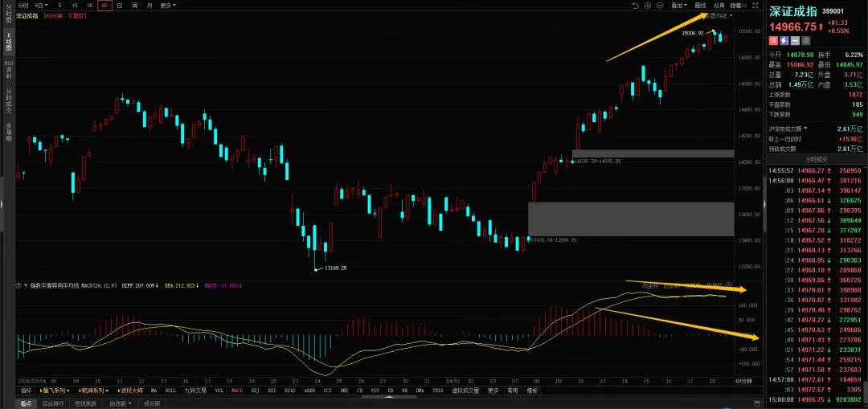Open the 成分股 bottom tab
868x409 pixels.
(x=152, y=403)
